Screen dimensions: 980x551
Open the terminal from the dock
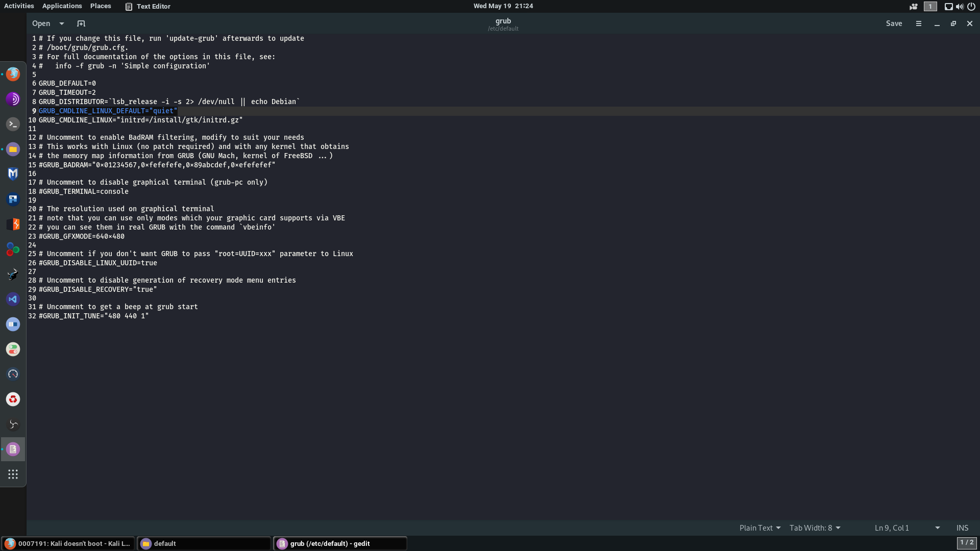tap(13, 124)
